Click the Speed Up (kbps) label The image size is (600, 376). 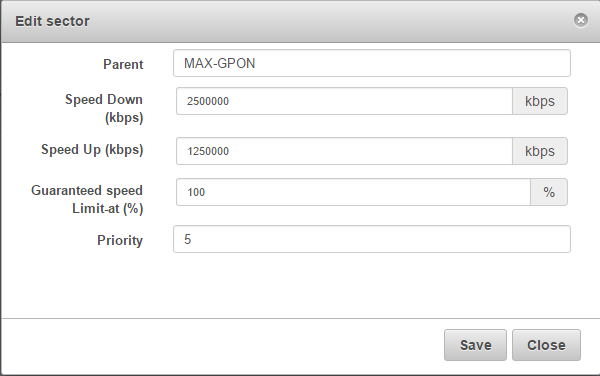[92, 150]
